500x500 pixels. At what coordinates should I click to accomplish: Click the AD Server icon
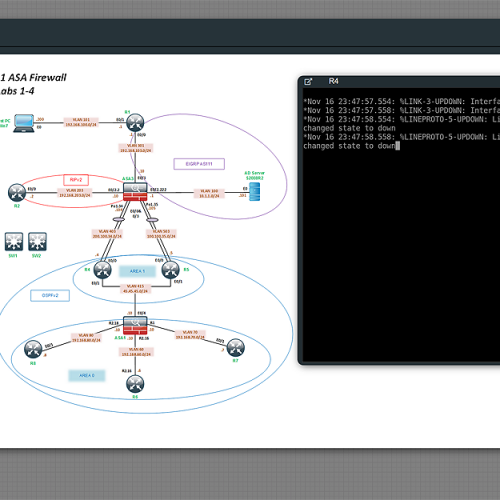click(255, 191)
